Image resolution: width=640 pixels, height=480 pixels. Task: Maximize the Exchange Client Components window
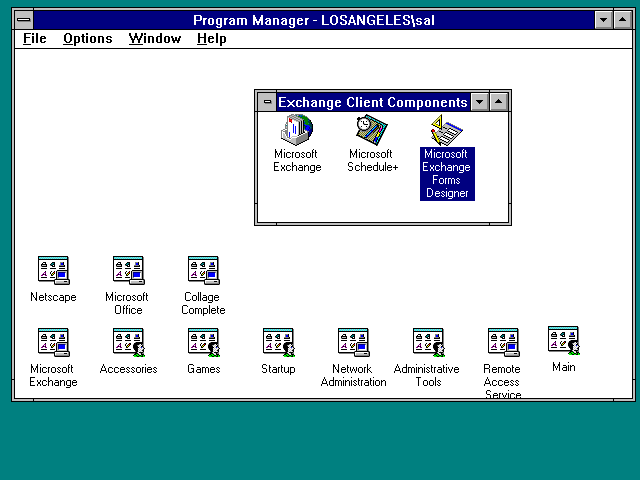tap(498, 102)
